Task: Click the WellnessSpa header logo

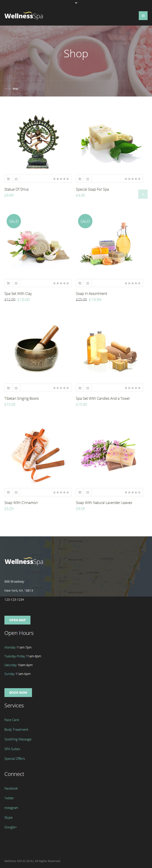Action: [x=24, y=15]
